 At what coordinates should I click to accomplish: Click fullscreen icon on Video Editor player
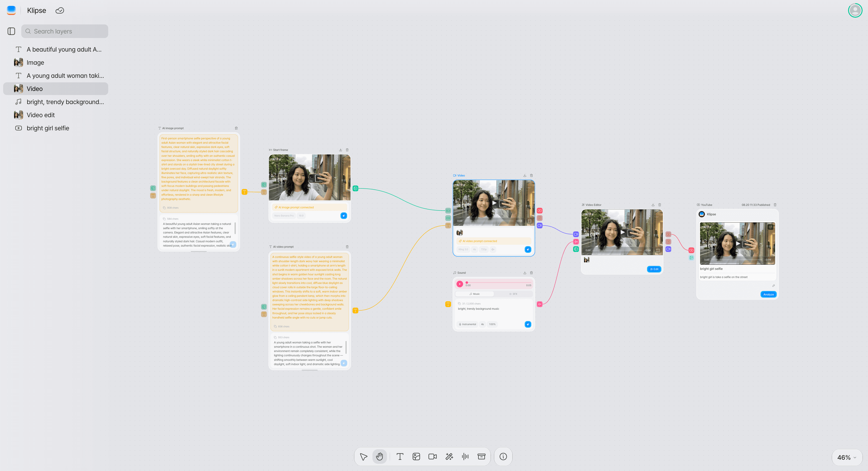pos(658,250)
